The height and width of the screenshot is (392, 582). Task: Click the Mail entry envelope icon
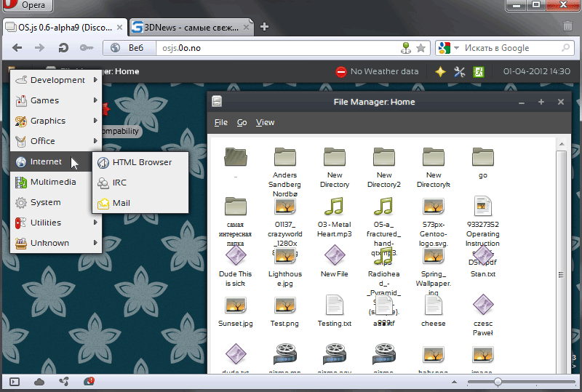click(x=103, y=203)
